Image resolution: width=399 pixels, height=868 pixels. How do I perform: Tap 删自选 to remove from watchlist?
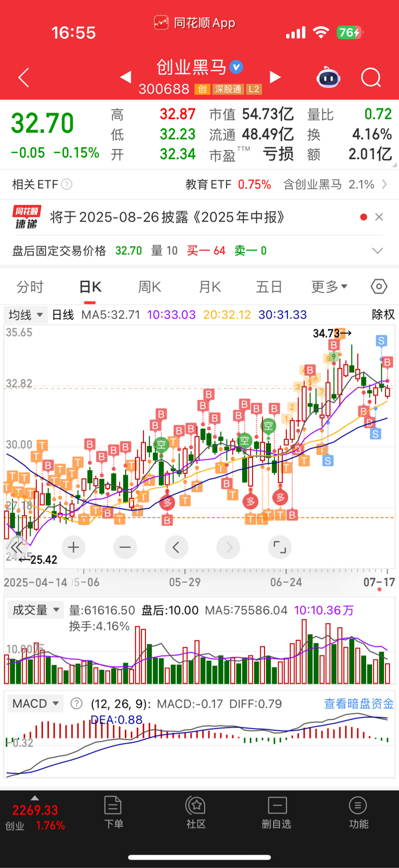pyautogui.click(x=276, y=812)
